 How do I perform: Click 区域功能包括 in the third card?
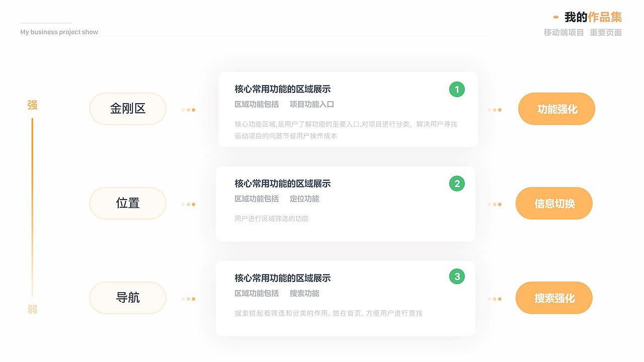tap(257, 294)
